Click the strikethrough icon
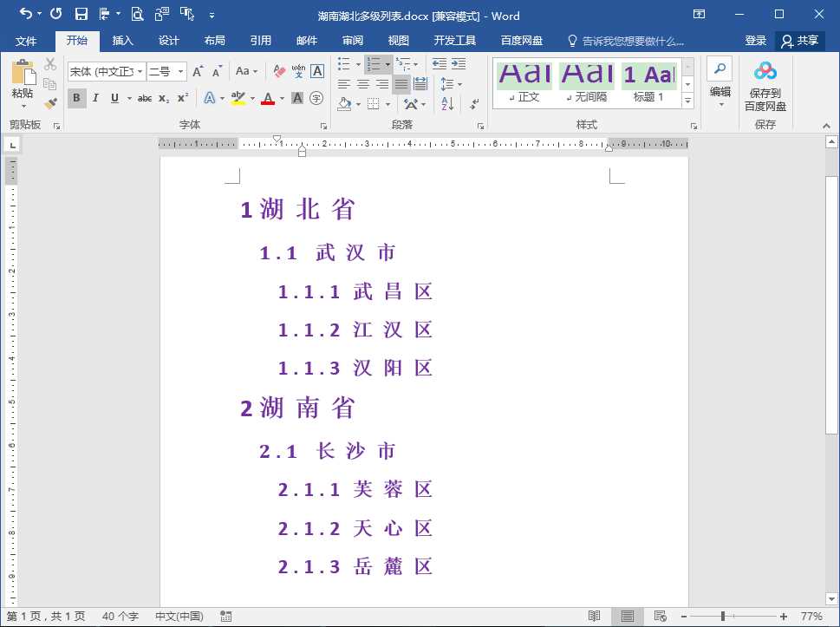The height and width of the screenshot is (627, 840). pyautogui.click(x=145, y=98)
